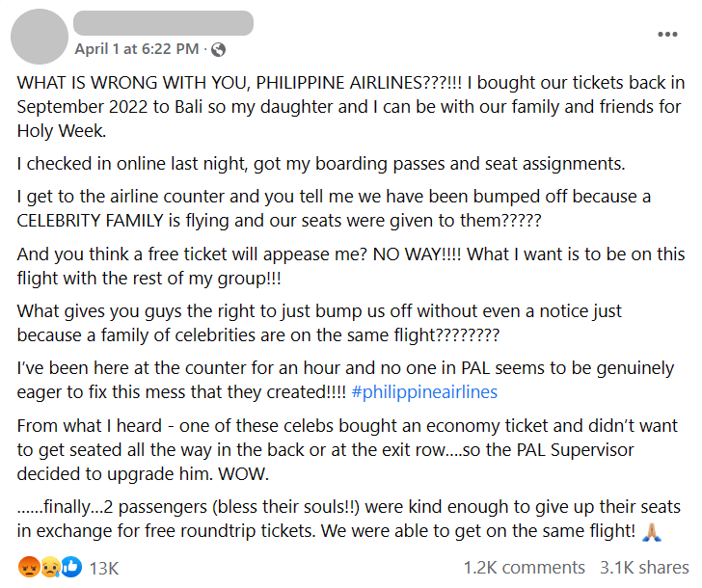Click the sad crying reaction icon
The width and height of the screenshot is (702, 588).
click(x=50, y=567)
